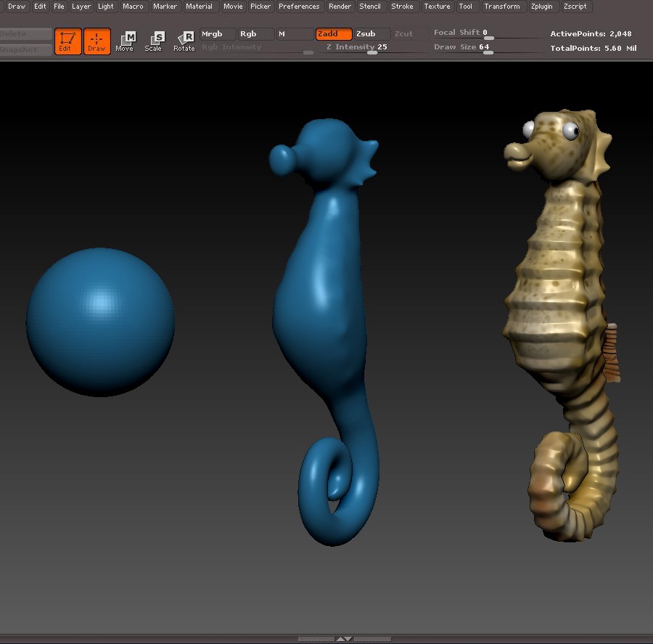Viewport: 653px width, 644px height.
Task: Expand the Zplugin palette
Action: (x=541, y=7)
